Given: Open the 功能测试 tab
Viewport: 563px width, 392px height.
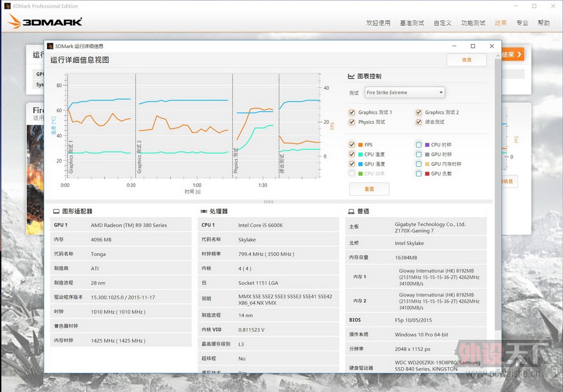Looking at the screenshot, I should [x=473, y=23].
